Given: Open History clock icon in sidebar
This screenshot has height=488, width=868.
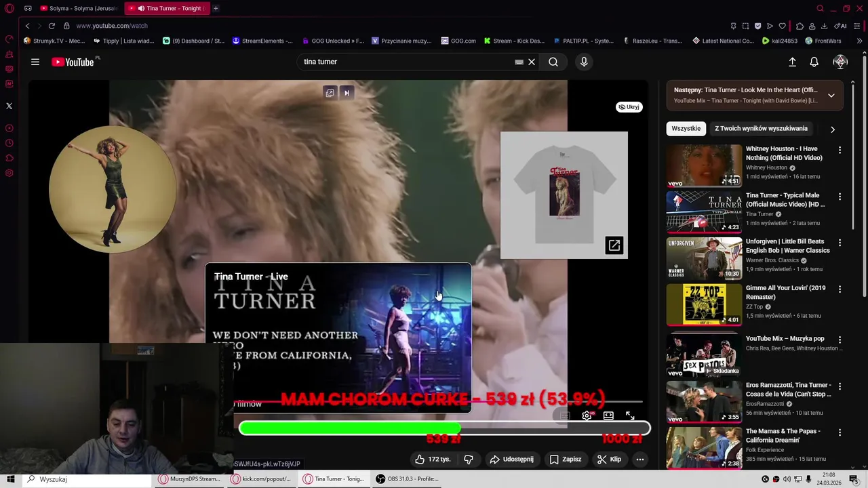Looking at the screenshot, I should (9, 143).
